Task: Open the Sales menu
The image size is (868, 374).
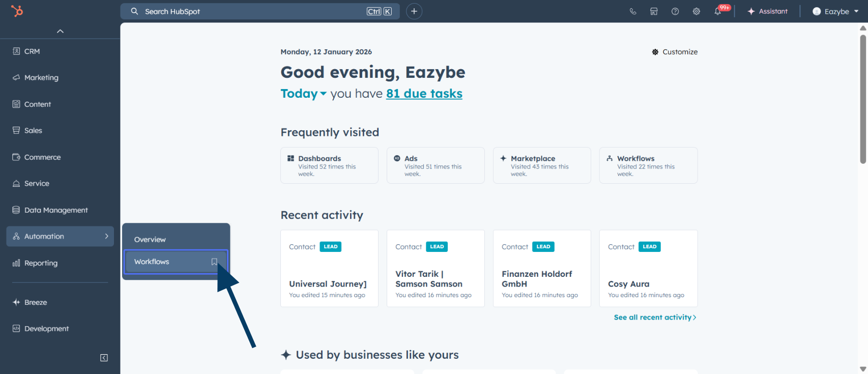Action: (x=60, y=131)
